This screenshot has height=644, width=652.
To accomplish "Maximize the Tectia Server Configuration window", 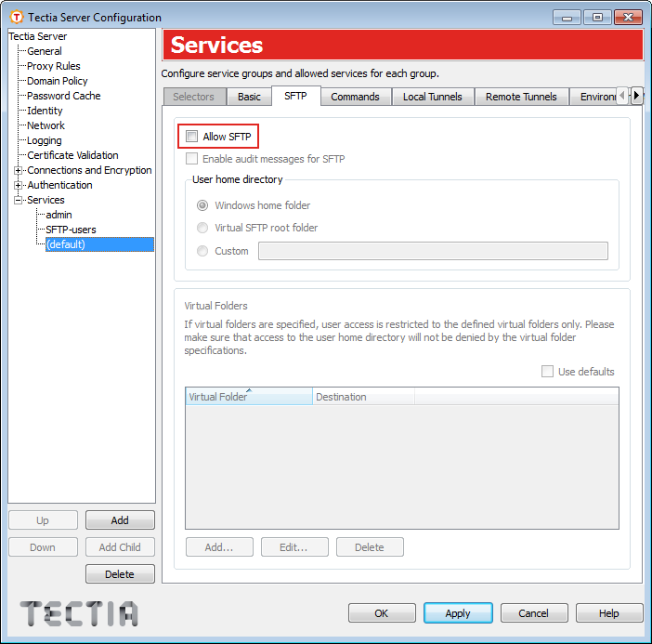I will coord(597,18).
